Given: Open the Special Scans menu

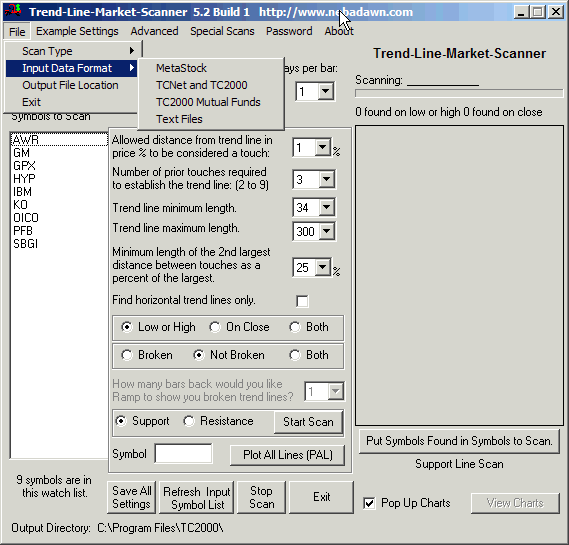Looking at the screenshot, I should pos(222,31).
